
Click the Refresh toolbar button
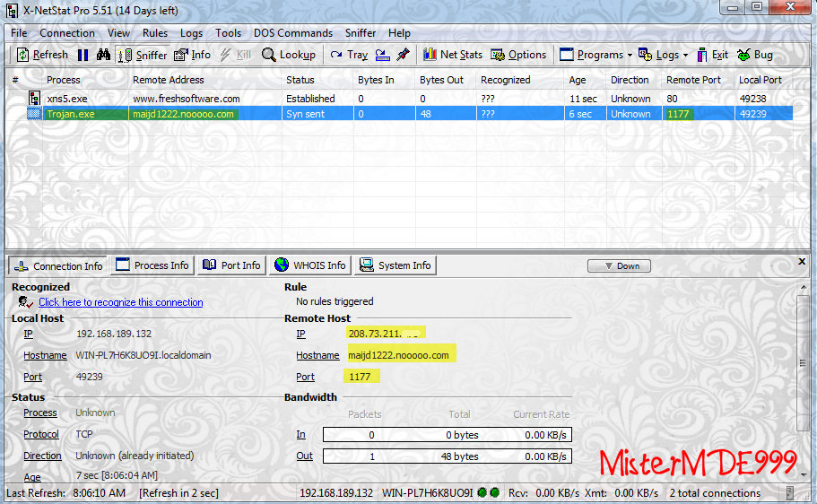coord(42,55)
